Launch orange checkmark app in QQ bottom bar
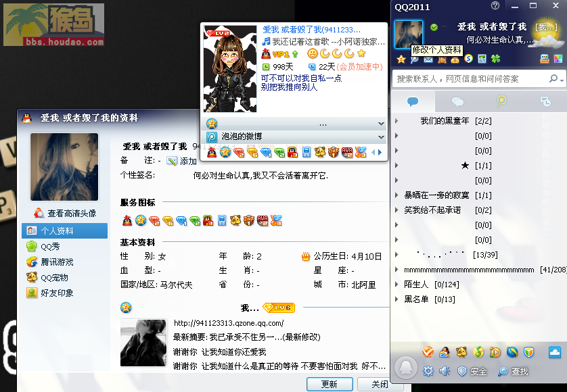This screenshot has width=567, height=392. (x=428, y=351)
